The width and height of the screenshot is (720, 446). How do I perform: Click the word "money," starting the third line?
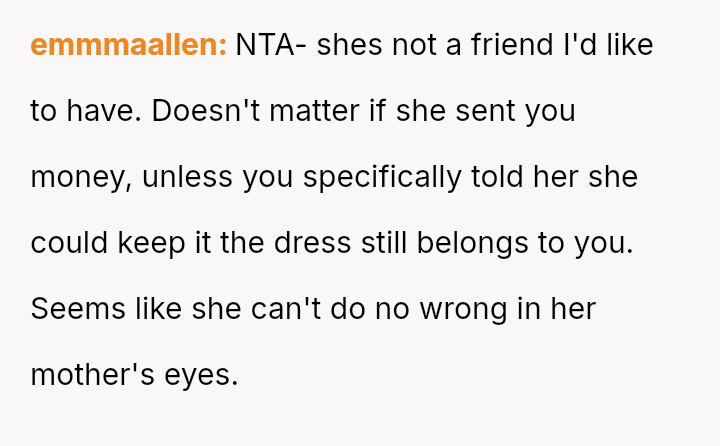[x=80, y=178]
